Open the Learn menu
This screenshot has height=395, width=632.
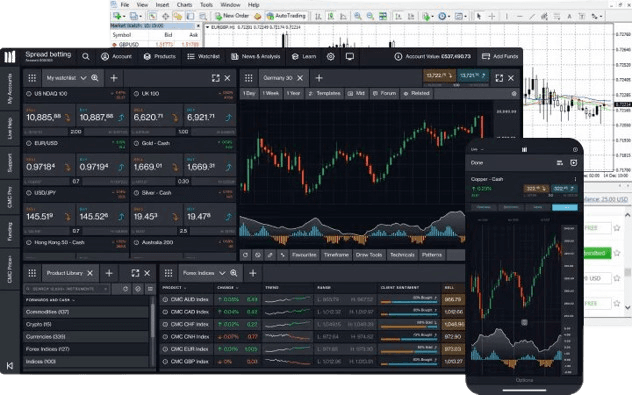coord(304,57)
